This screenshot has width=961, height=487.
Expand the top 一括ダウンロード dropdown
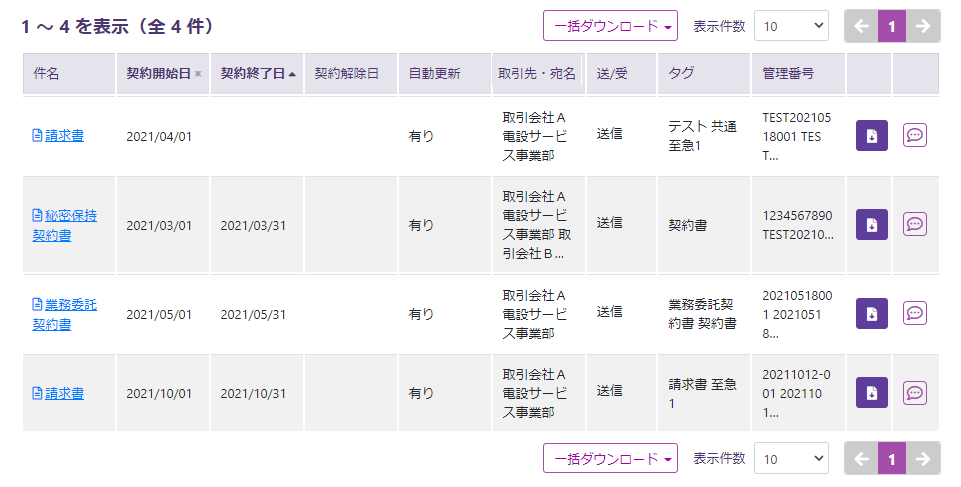click(610, 26)
